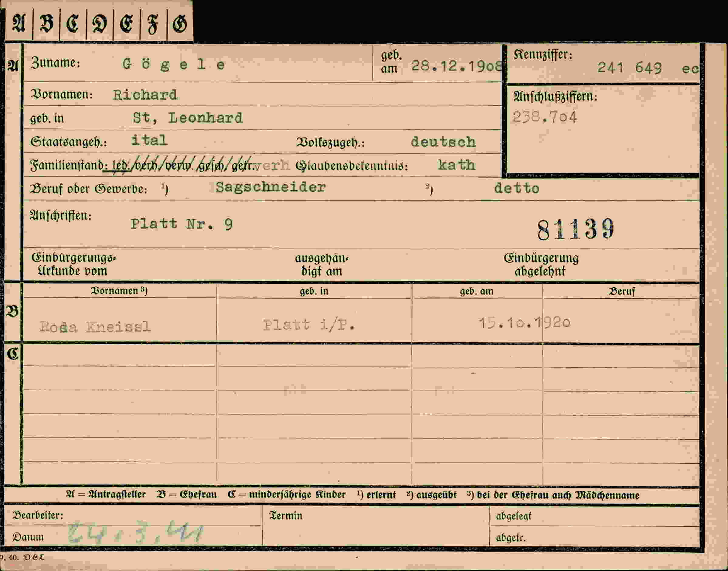The width and height of the screenshot is (728, 571).
Task: Select index tab letter B at top
Action: pyautogui.click(x=46, y=24)
